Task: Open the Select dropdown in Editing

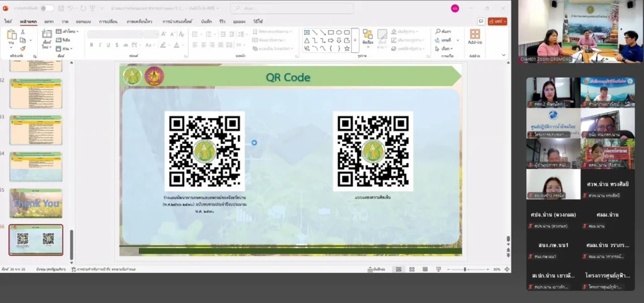Action: (x=444, y=48)
